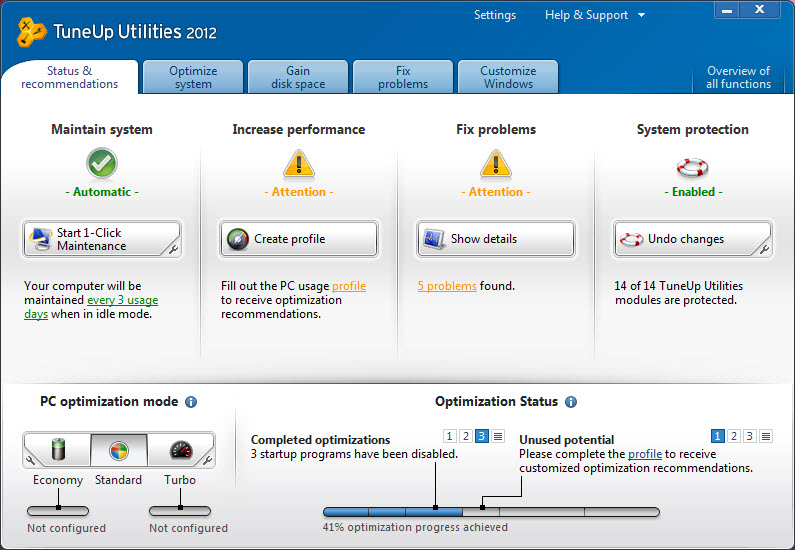Click the optimization progress bar
Screen dimensions: 795x550
pyautogui.click(x=491, y=512)
